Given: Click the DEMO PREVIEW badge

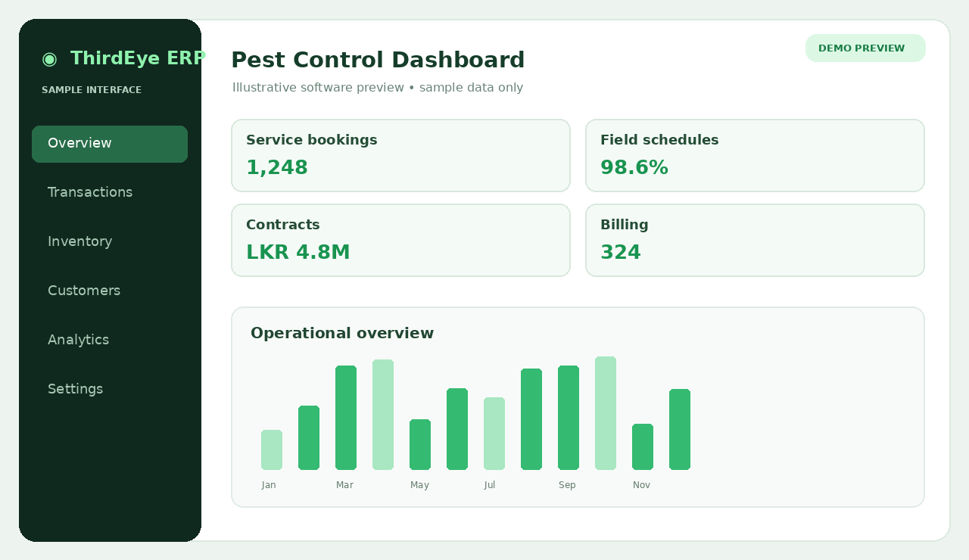Looking at the screenshot, I should coord(865,48).
